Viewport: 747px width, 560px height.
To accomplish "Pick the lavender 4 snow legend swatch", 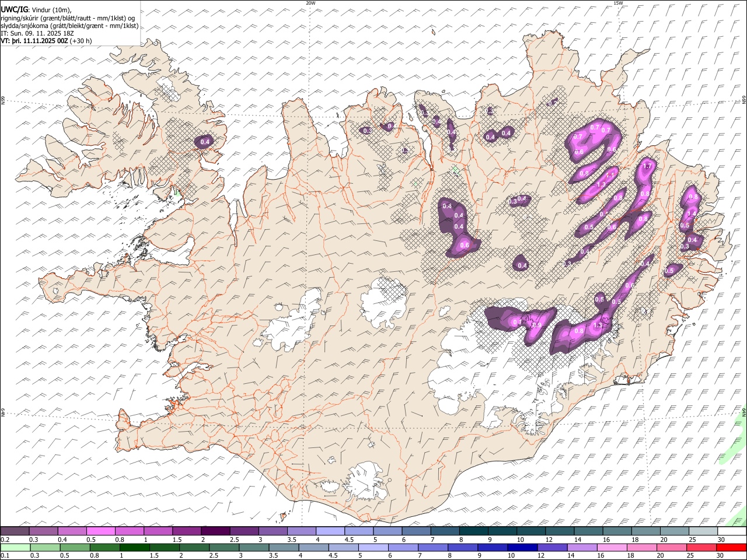I will [x=330, y=531].
